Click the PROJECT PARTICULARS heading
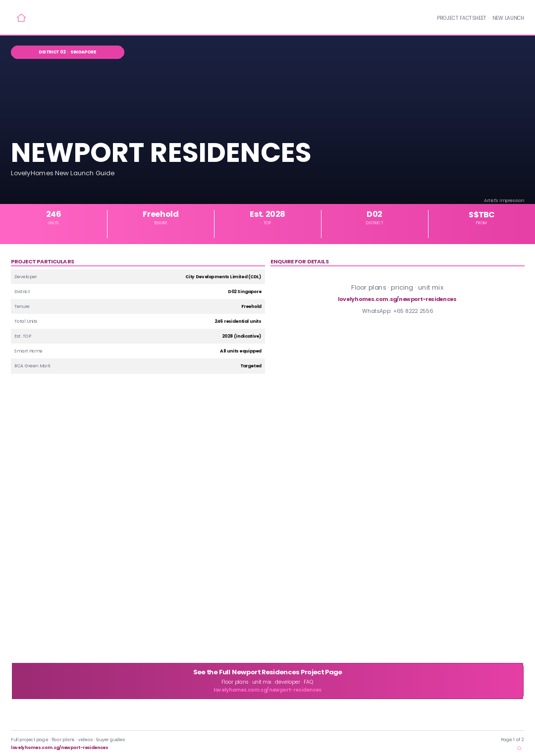 (43, 261)
